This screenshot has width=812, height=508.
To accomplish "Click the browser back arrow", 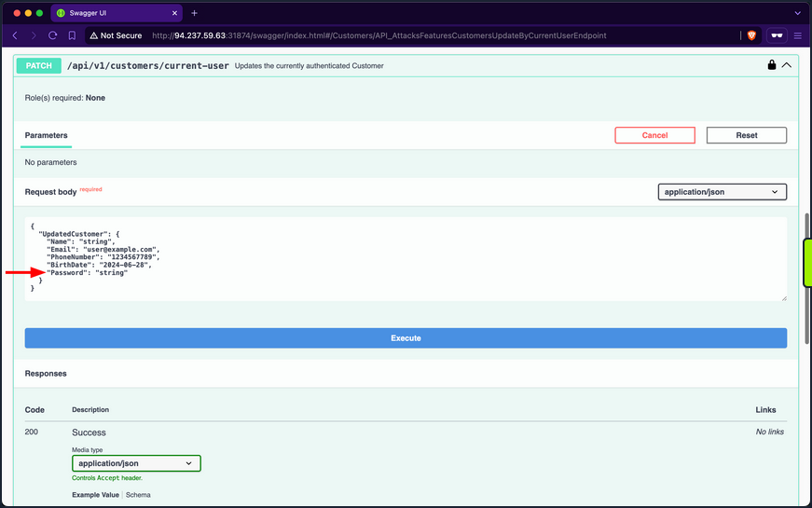I will (14, 35).
